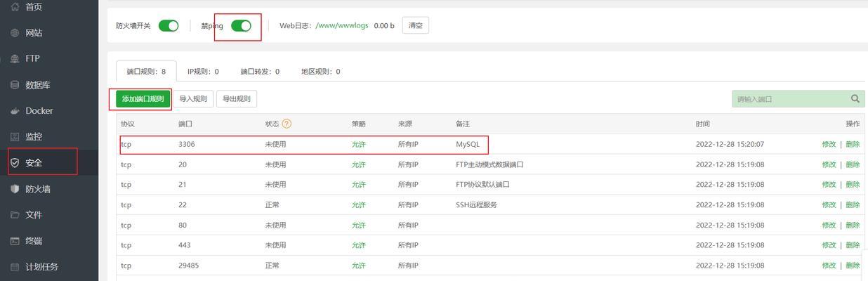Click the 状态 help question-mark icon
The image size is (868, 281).
point(287,124)
